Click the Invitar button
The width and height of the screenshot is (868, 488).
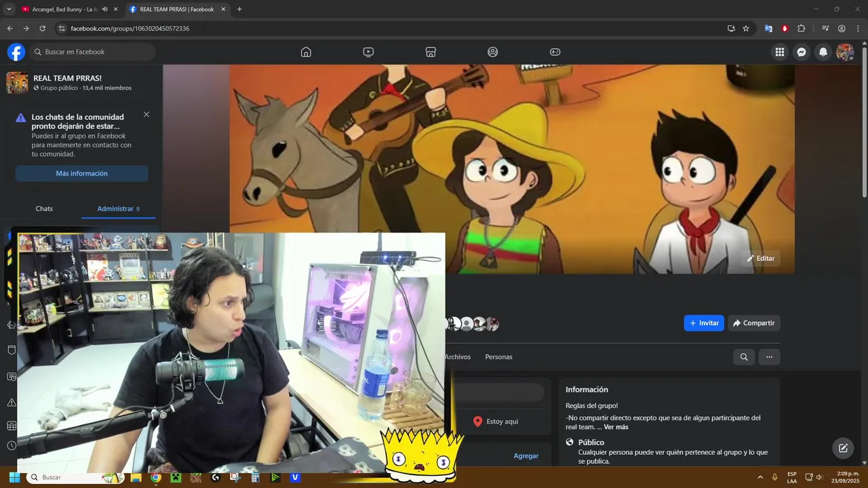704,323
